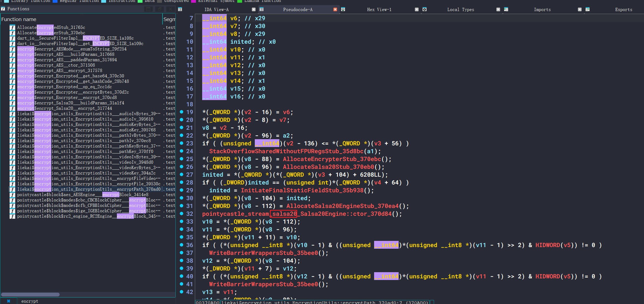This screenshot has height=304, width=644.
Task: Restore the Functions panel via the overlapping-windows button
Action: pos(160,9)
